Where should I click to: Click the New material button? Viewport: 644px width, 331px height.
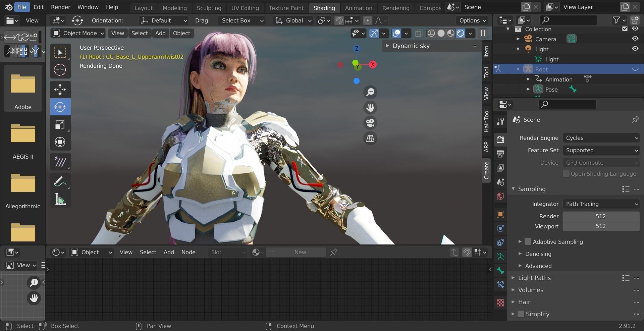click(x=296, y=252)
